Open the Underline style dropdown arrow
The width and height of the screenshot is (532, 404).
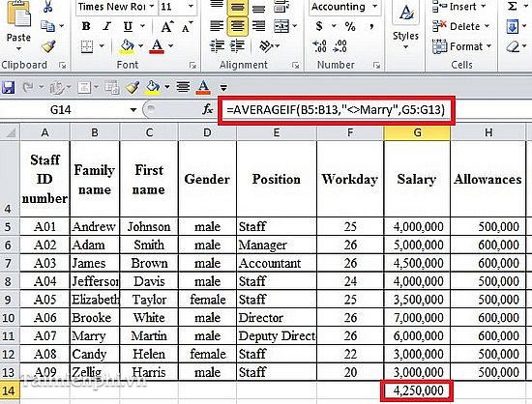142,26
